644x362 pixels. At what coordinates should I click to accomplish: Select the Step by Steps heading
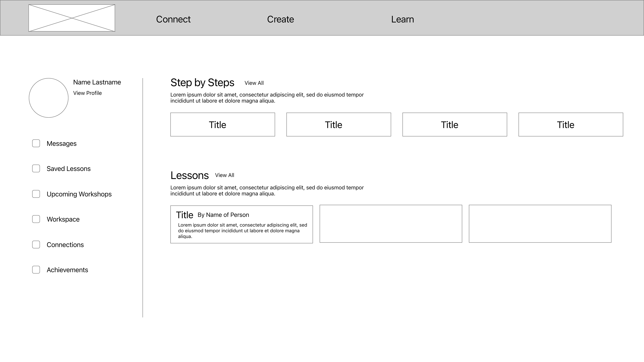point(202,83)
